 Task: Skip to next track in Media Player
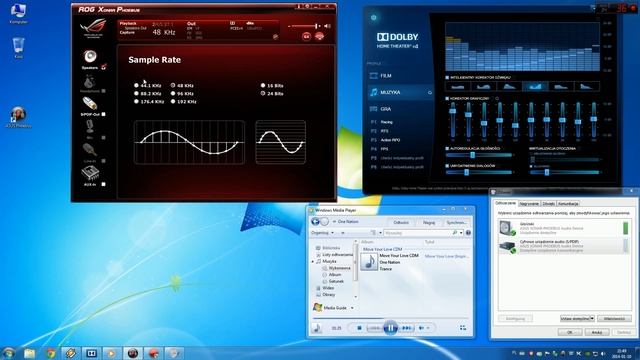pos(407,328)
